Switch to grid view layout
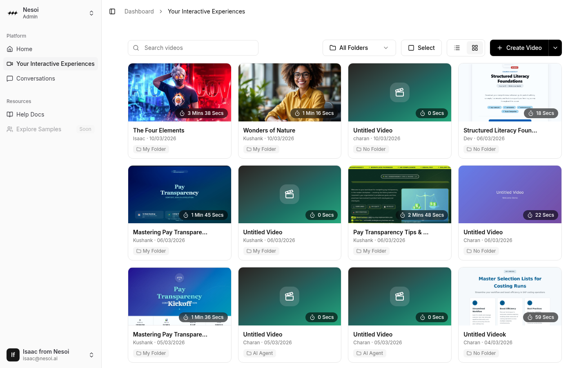The height and width of the screenshot is (368, 588). (x=474, y=48)
